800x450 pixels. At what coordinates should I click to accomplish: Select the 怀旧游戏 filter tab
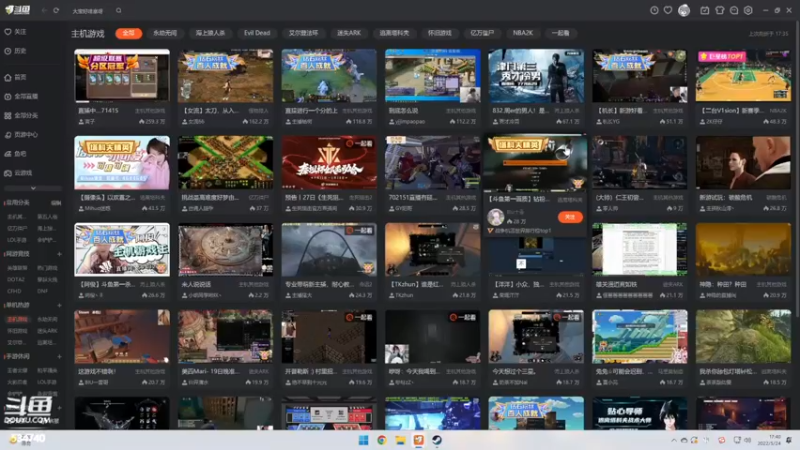pyautogui.click(x=440, y=33)
